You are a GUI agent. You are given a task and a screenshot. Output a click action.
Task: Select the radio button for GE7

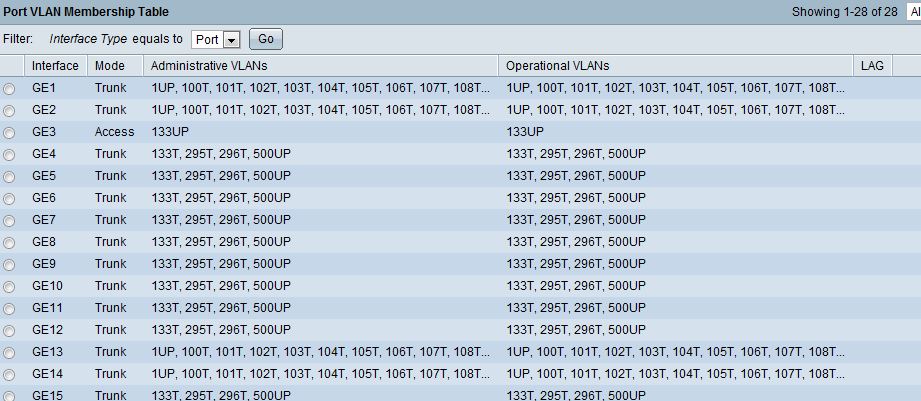tap(9, 221)
